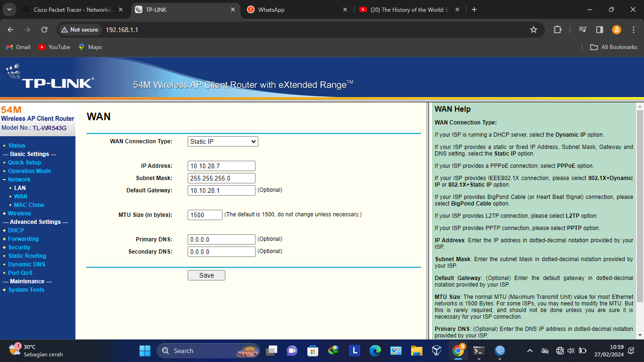
Task: Click the MTU Size field
Action: click(205, 215)
